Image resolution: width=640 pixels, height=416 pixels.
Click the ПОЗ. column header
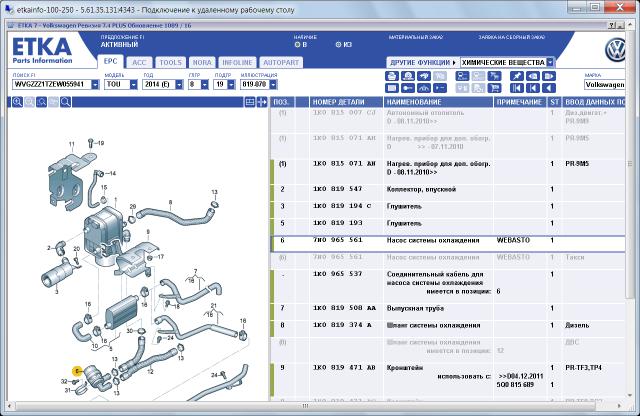(282, 102)
